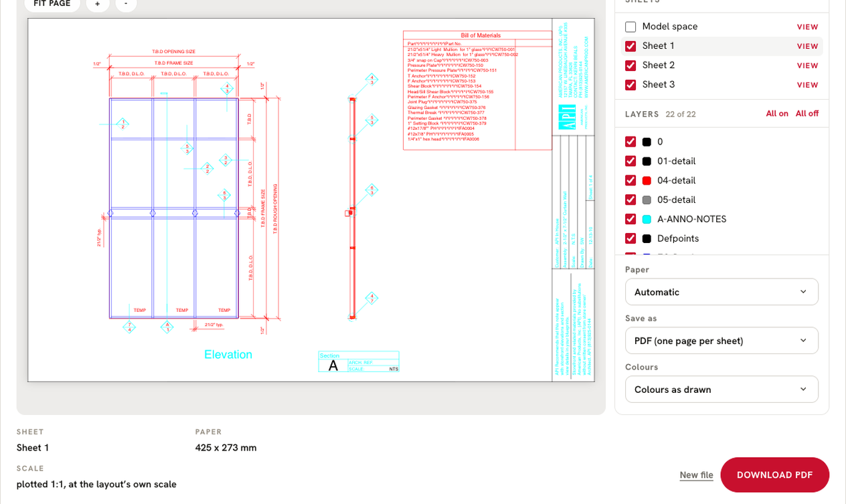Click the Elevation label in the drawing
This screenshot has width=846, height=504.
228,355
